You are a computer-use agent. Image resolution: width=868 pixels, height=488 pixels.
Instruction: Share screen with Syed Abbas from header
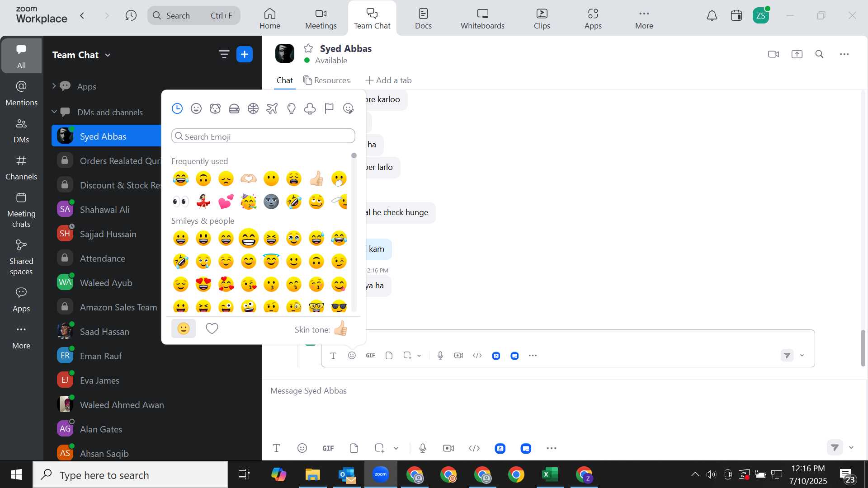point(797,54)
